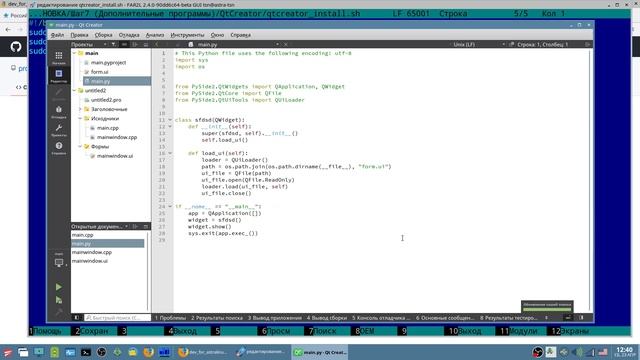Image resolution: width=640 pixels, height=360 pixels.
Task: Open the Инструменты menu
Action: coord(187,35)
